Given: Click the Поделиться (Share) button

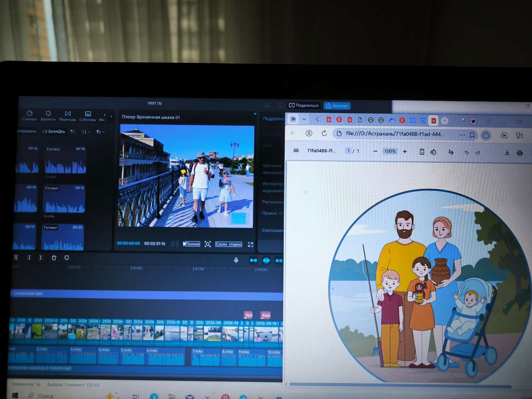Looking at the screenshot, I should (x=303, y=105).
